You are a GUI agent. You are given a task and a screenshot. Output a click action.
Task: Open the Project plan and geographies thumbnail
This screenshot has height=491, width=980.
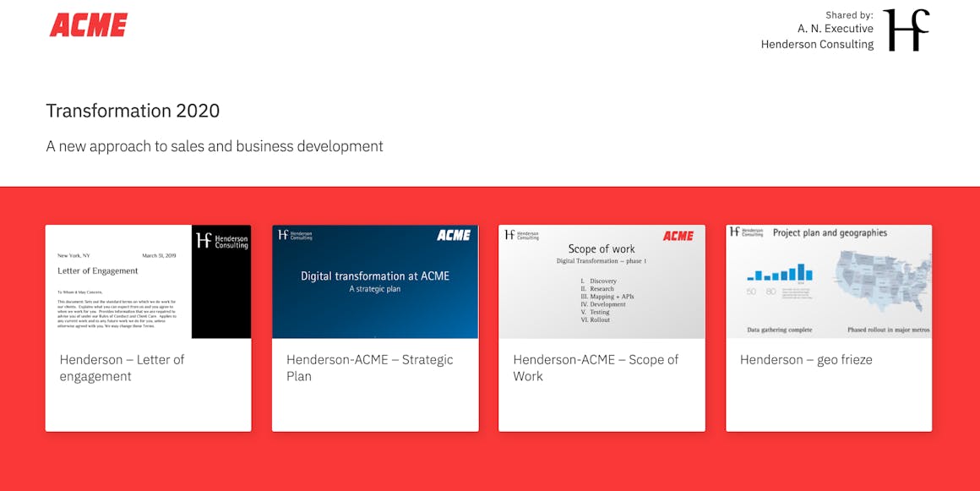[x=829, y=281]
